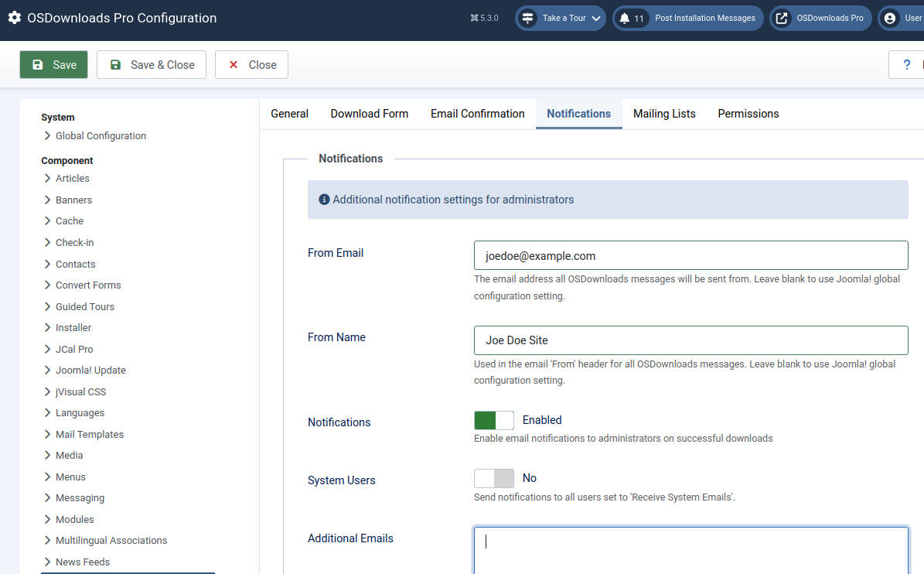The height and width of the screenshot is (574, 924).
Task: Open Contacts component settings
Action: (x=76, y=264)
